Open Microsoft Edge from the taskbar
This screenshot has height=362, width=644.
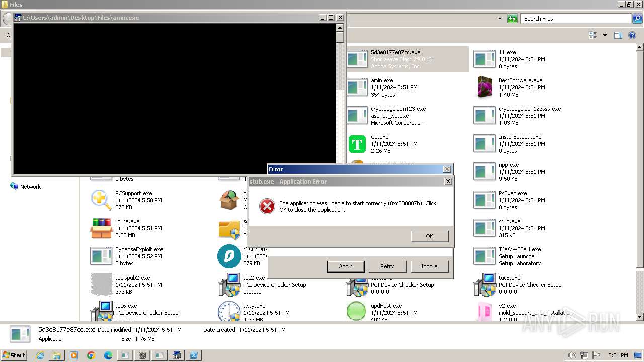tap(108, 355)
